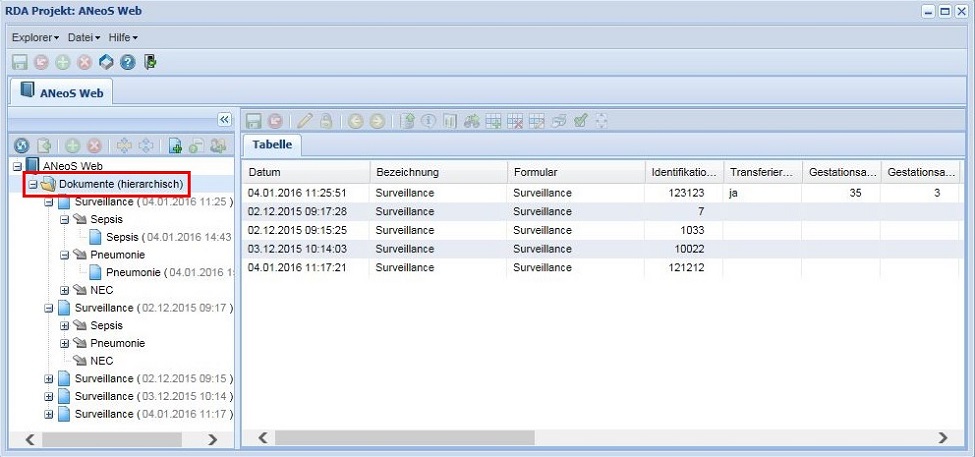Open the Hilfe menu

(x=123, y=37)
